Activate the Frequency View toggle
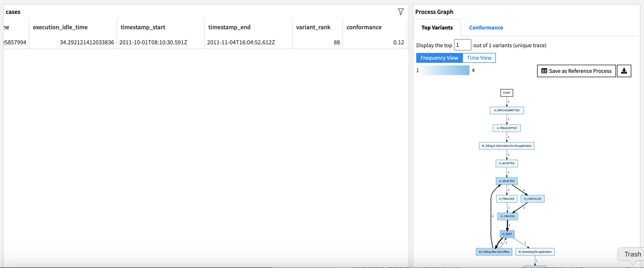The image size is (644, 268). (439, 58)
